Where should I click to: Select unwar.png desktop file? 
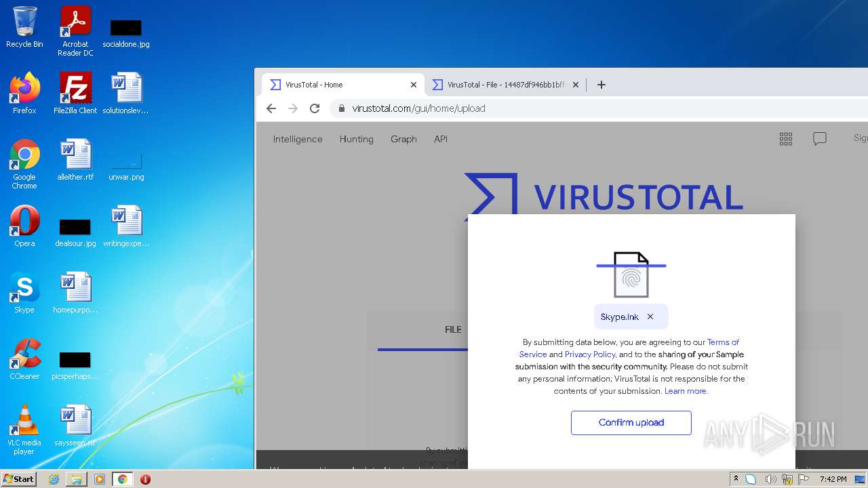(126, 168)
